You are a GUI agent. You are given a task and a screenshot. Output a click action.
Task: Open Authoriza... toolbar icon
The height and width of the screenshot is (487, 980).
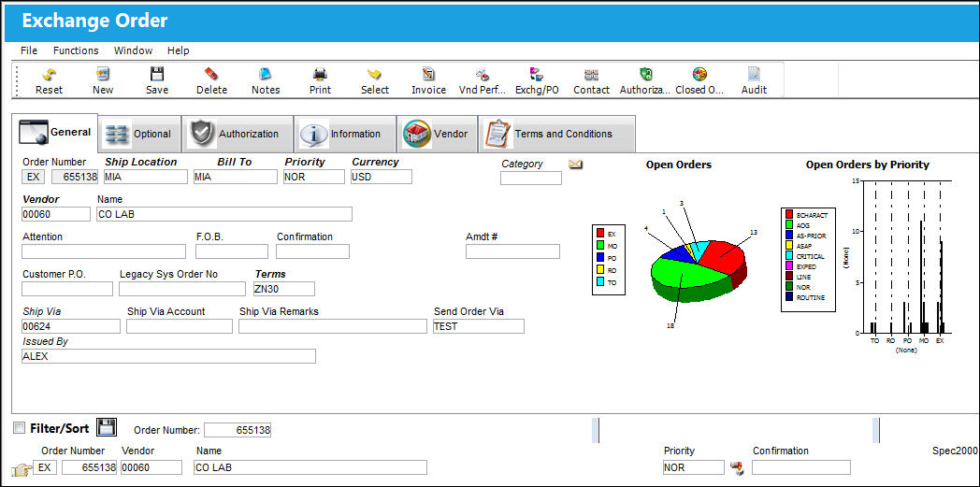[x=645, y=75]
